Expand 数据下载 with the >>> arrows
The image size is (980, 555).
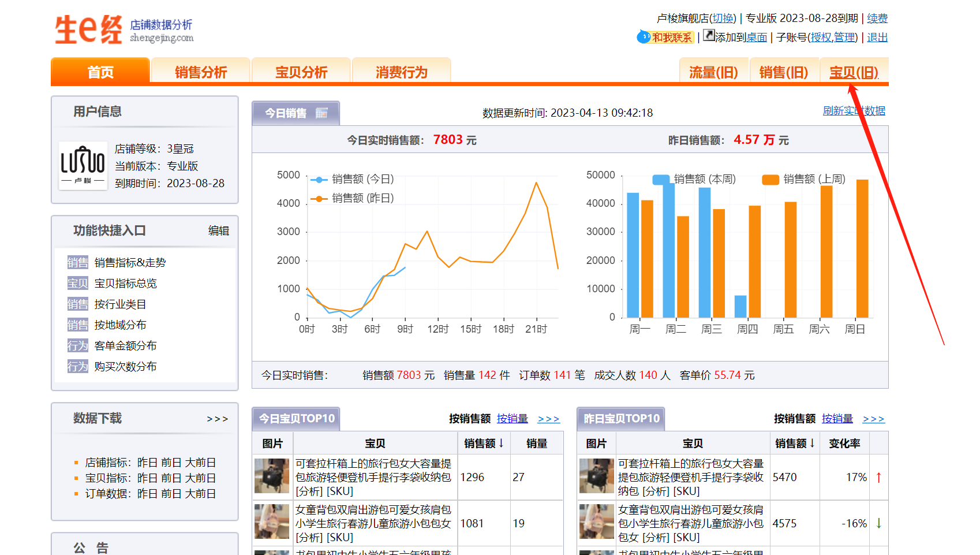217,419
